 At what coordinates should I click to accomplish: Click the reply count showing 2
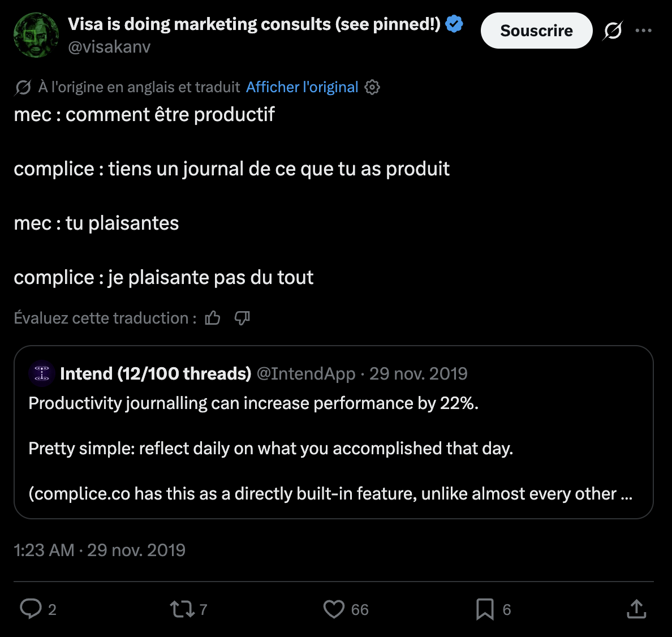point(51,609)
